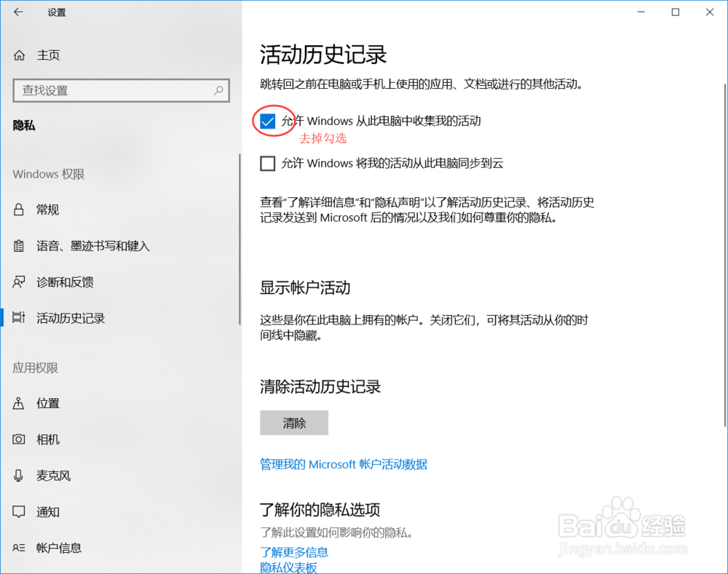The height and width of the screenshot is (574, 728).
Task: Uncheck 允许 Windows 从此电脑中收集我的活动
Action: [267, 121]
